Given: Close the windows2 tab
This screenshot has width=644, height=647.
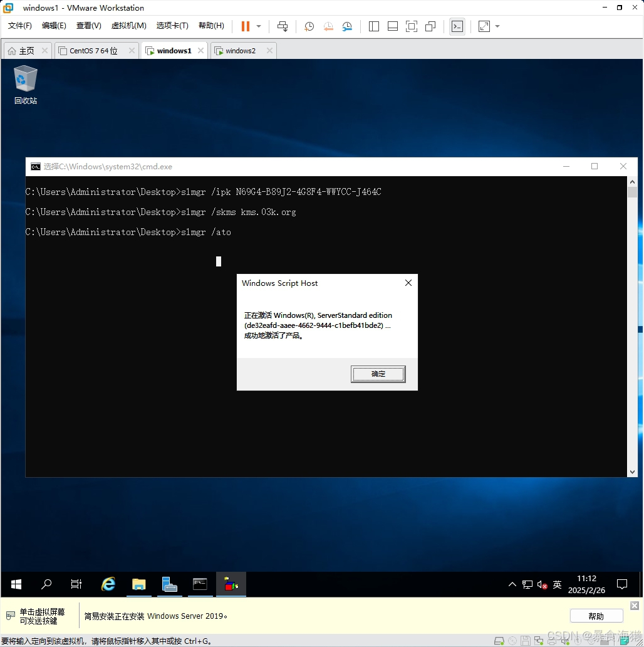Looking at the screenshot, I should (269, 50).
